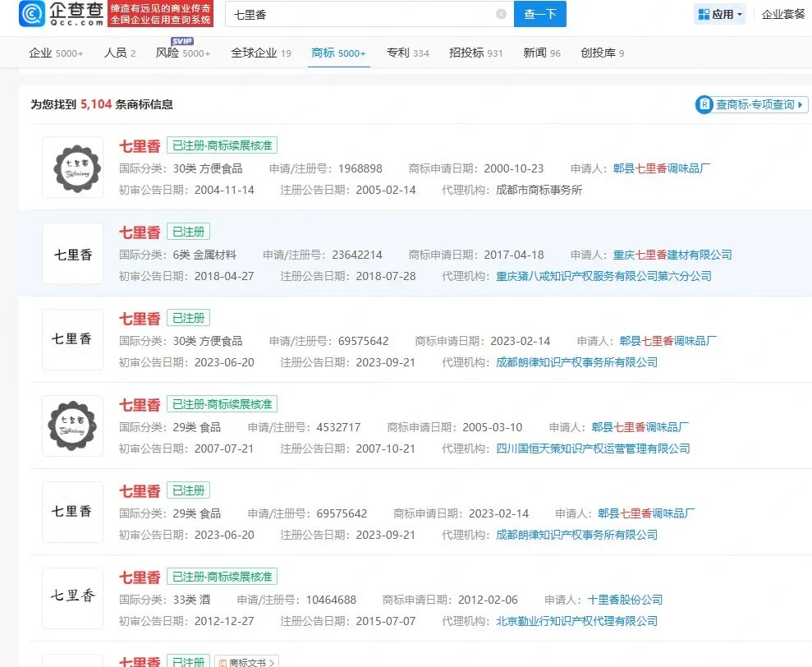Open agency 成都朗律 in 30类 row 69575642
Screen dimensions: 812x667
[x=577, y=362]
